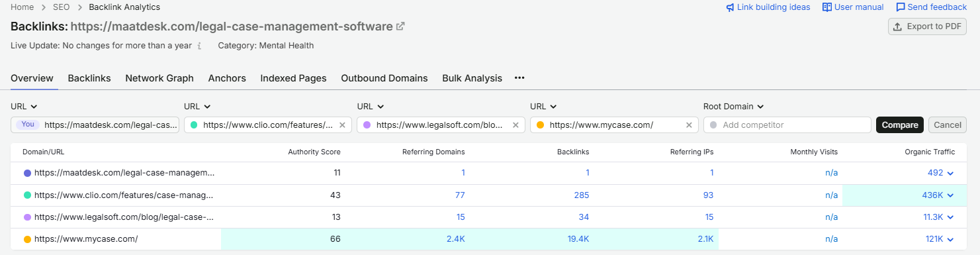This screenshot has width=980, height=255.
Task: Expand organic traffic 121K chevron
Action: (x=951, y=240)
